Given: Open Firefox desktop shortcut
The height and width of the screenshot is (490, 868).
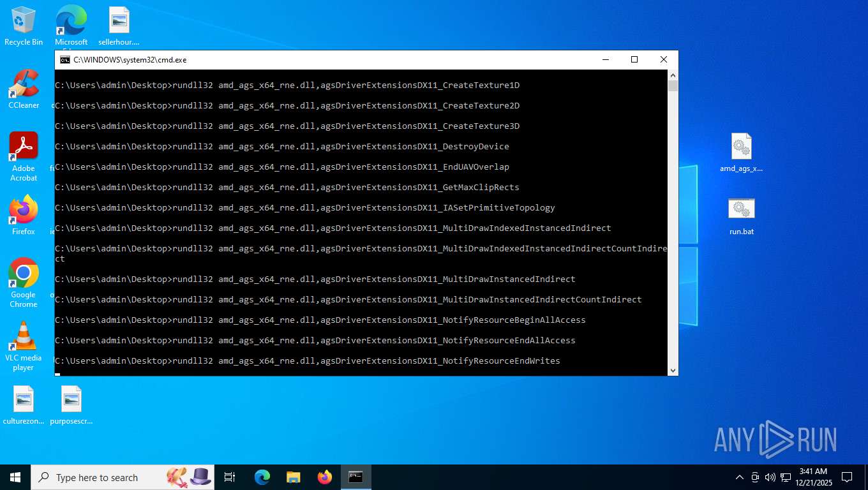Looking at the screenshot, I should click(x=24, y=216).
